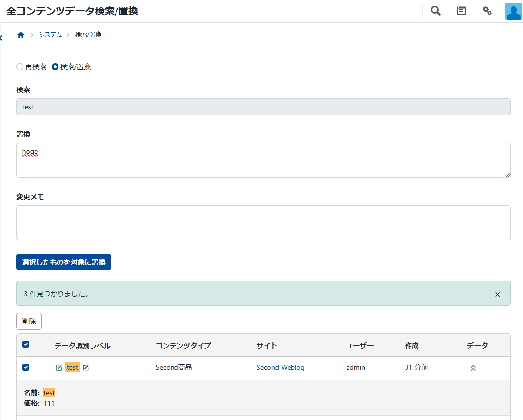Toggle the select-all checkbox in table header

point(26,345)
